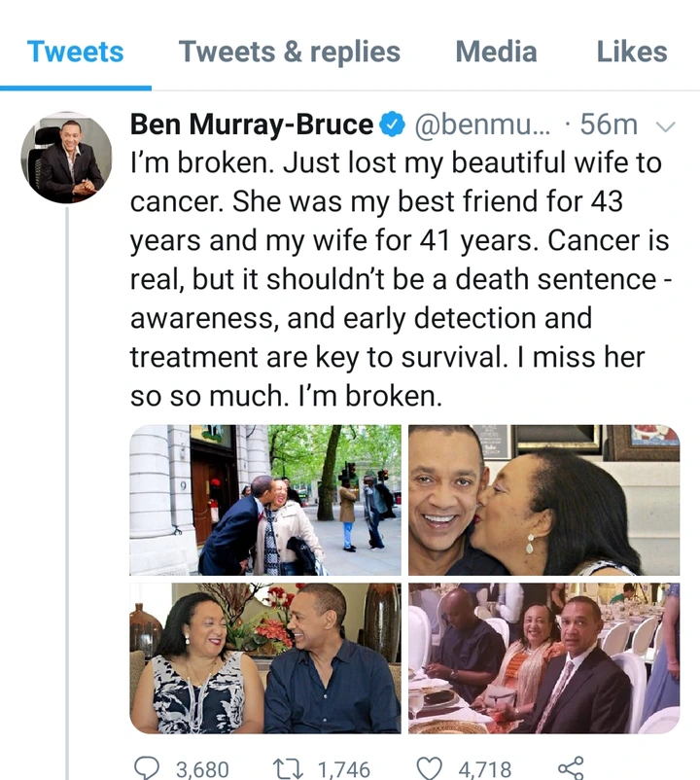Open the Tweets & replies tab

[288, 52]
